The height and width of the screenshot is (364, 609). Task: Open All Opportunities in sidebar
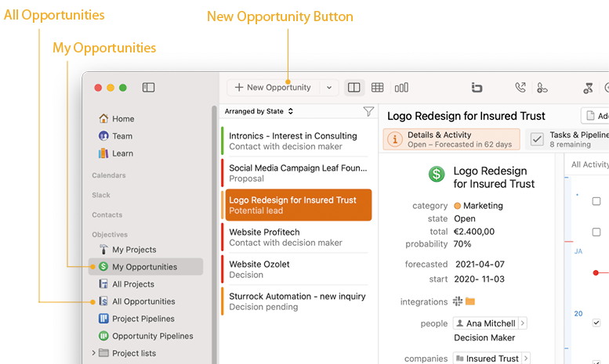tap(136, 301)
